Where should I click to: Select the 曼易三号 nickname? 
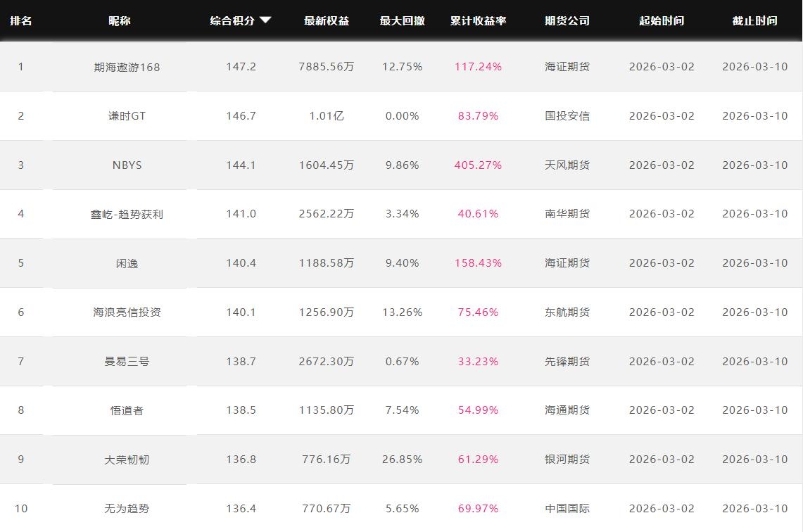pyautogui.click(x=127, y=362)
